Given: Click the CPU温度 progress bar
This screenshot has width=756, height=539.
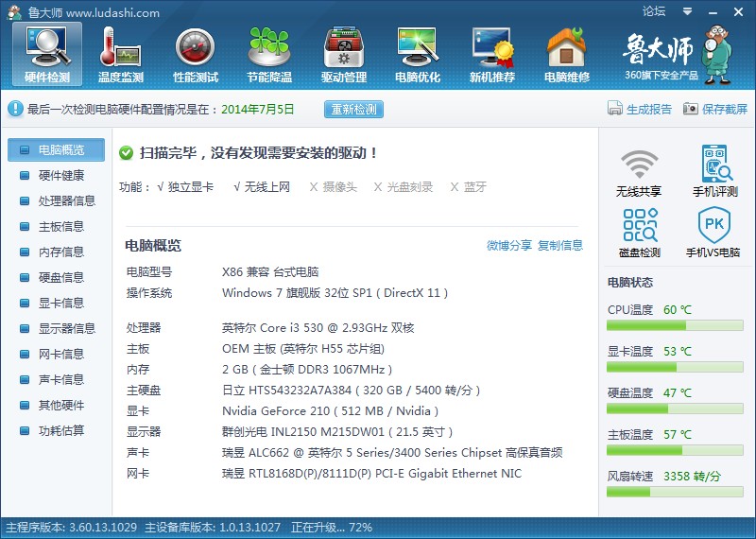Looking at the screenshot, I should pyautogui.click(x=675, y=325).
